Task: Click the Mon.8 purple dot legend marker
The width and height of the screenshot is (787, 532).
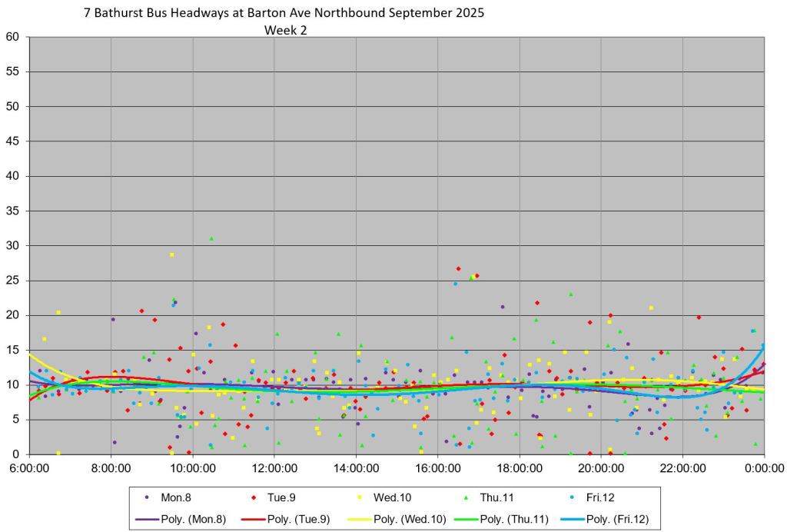Action: coord(147,497)
